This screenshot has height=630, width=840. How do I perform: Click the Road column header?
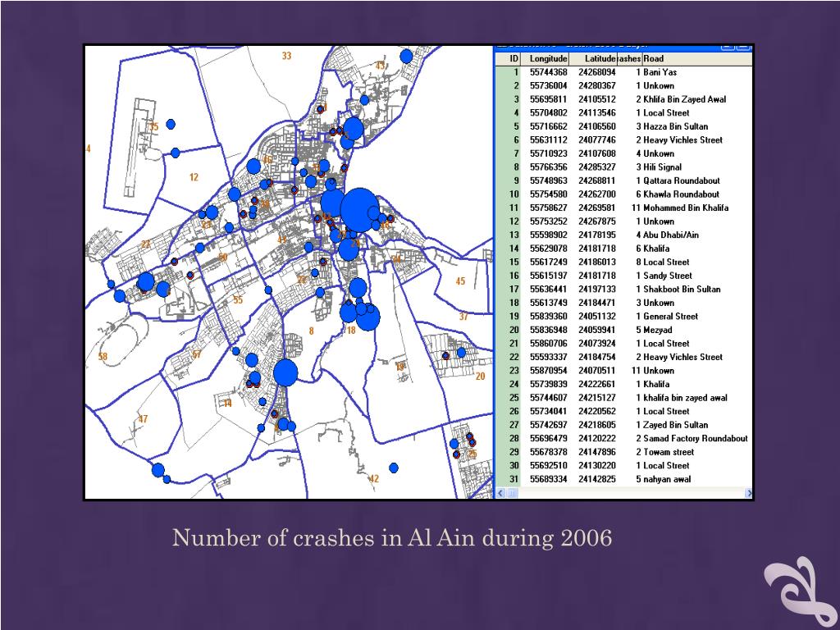coord(696,59)
